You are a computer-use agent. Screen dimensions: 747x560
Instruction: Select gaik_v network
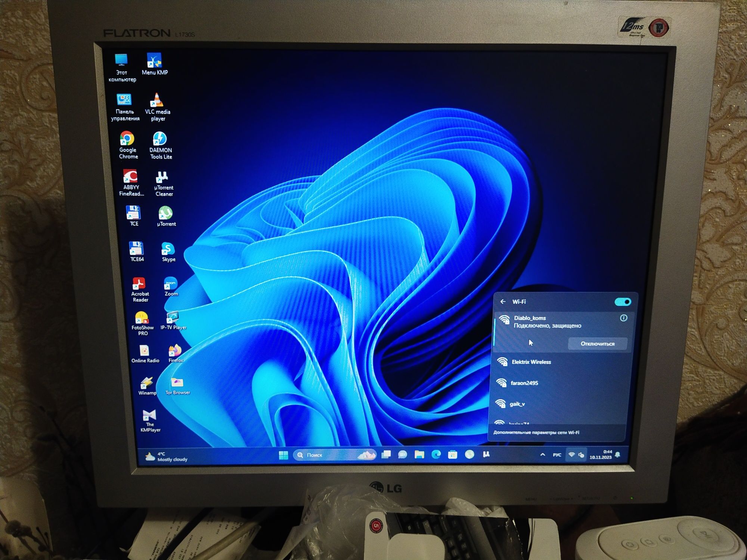[560, 404]
